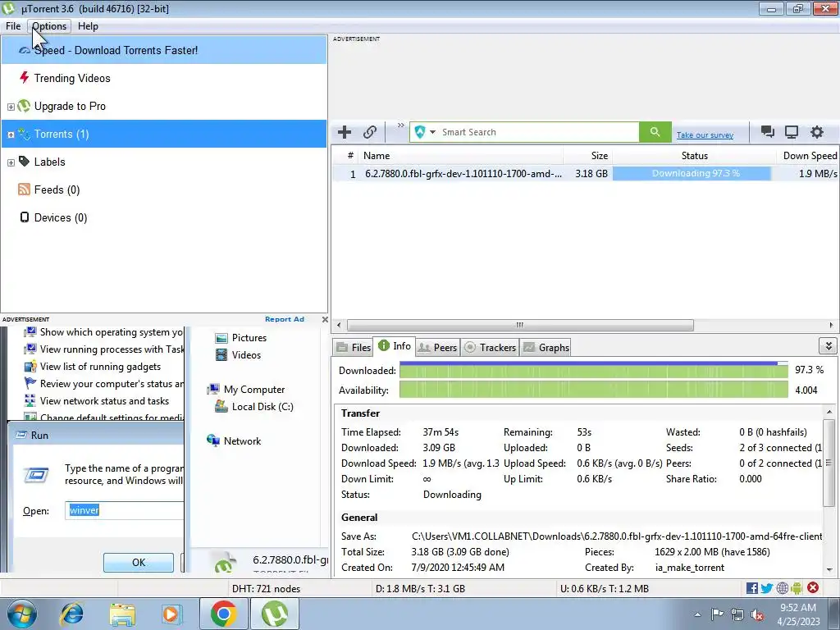Click DHT: 721 nodes in status bar

(266, 589)
